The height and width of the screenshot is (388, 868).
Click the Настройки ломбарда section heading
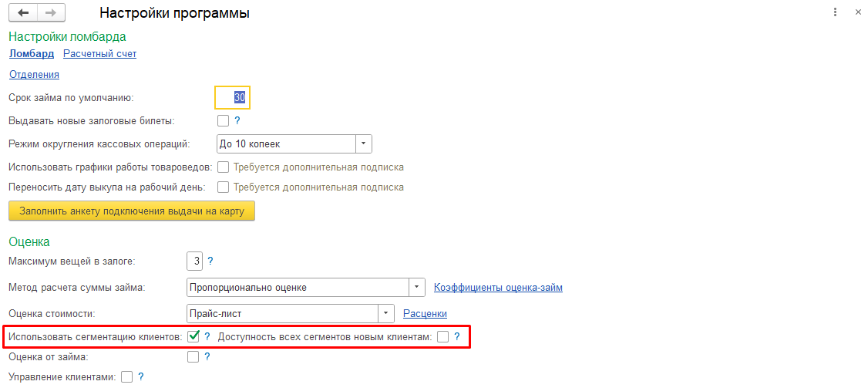click(x=68, y=36)
